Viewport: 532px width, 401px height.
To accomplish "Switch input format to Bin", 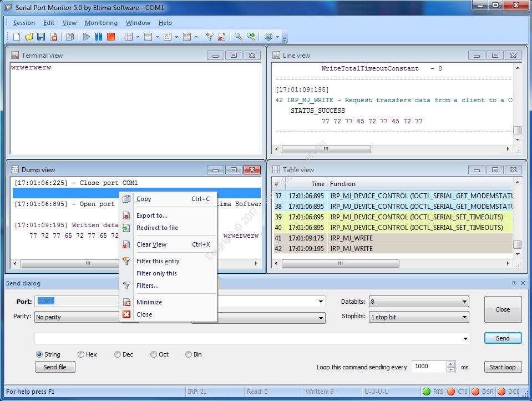I will 189,354.
